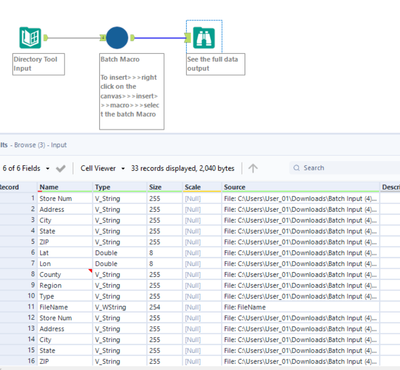The width and height of the screenshot is (400, 370).
Task: Click the Batch Macro output anchor
Action: tap(132, 38)
